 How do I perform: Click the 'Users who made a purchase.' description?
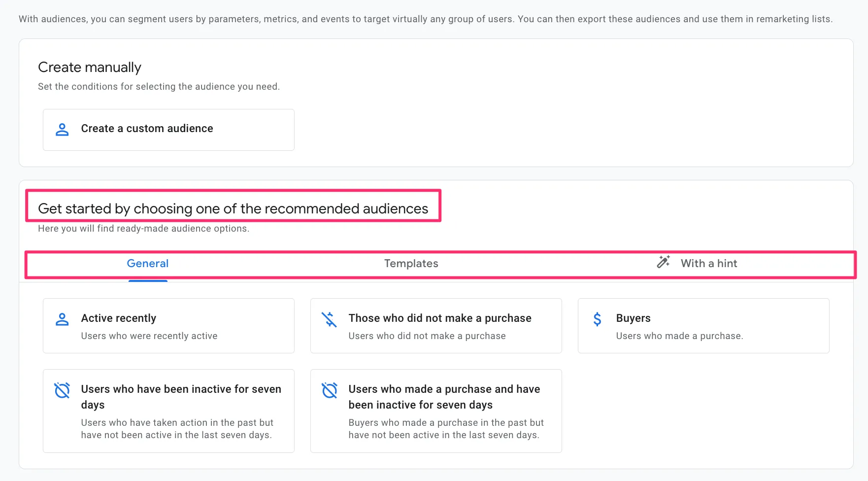pyautogui.click(x=679, y=336)
